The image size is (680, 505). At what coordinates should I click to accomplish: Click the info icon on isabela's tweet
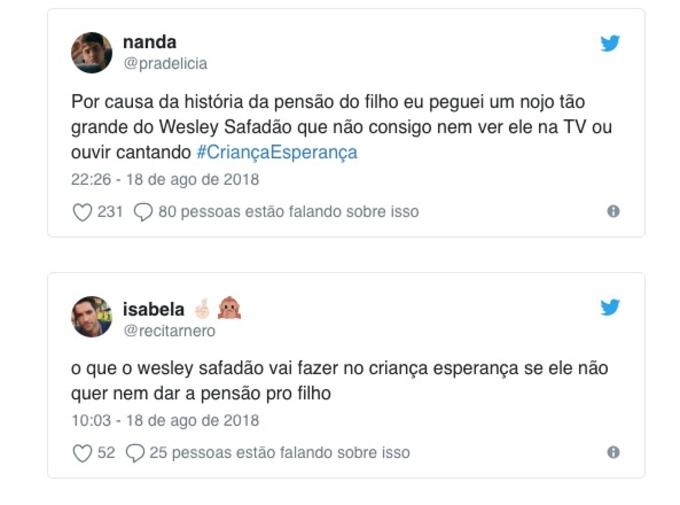(613, 452)
